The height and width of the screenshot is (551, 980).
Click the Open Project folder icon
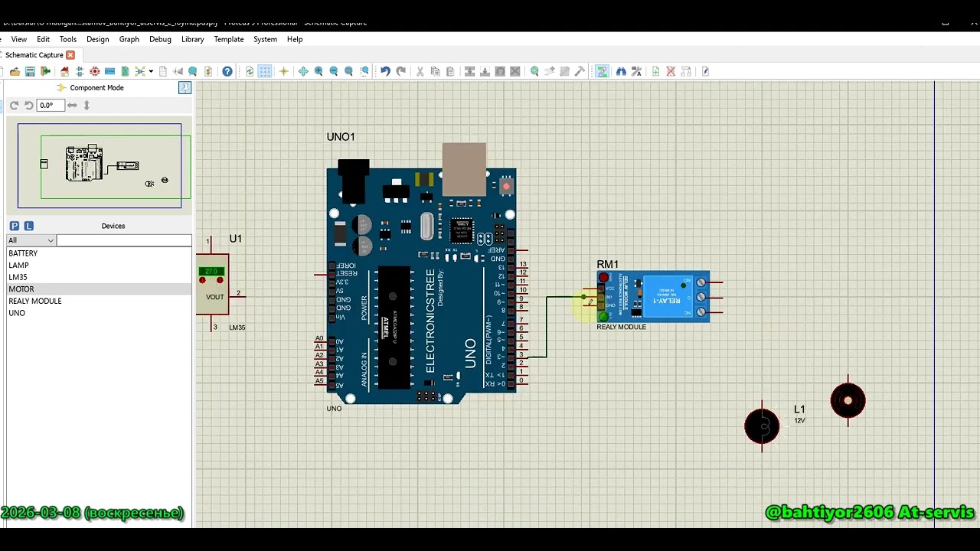[x=15, y=71]
